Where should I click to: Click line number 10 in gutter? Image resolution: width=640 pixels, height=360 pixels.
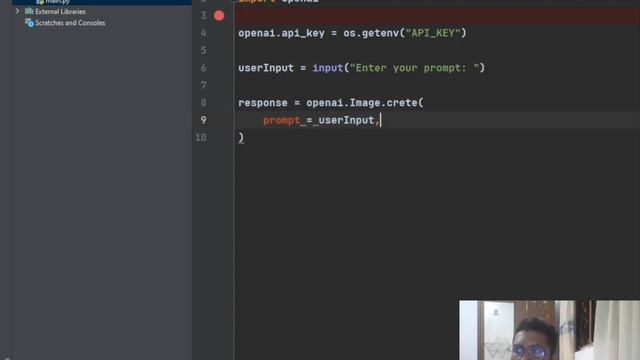[x=201, y=138]
